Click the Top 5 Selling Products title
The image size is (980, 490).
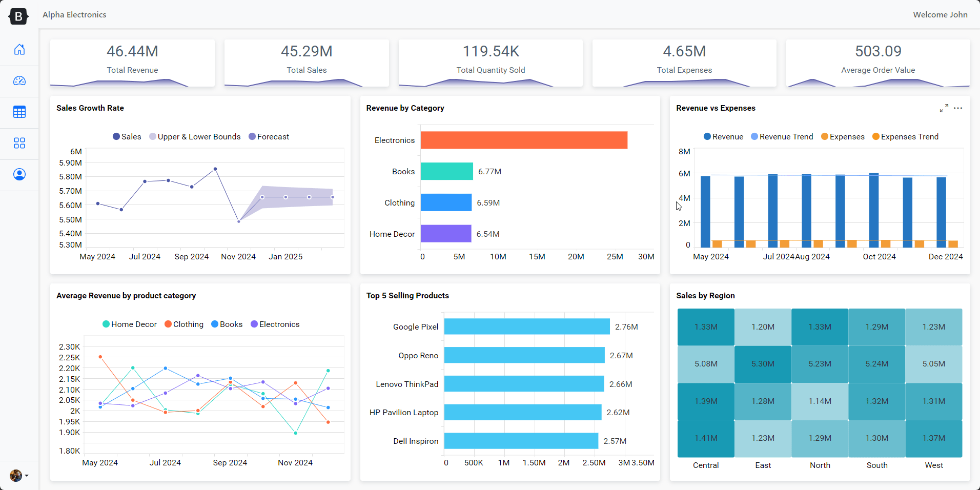coord(407,296)
